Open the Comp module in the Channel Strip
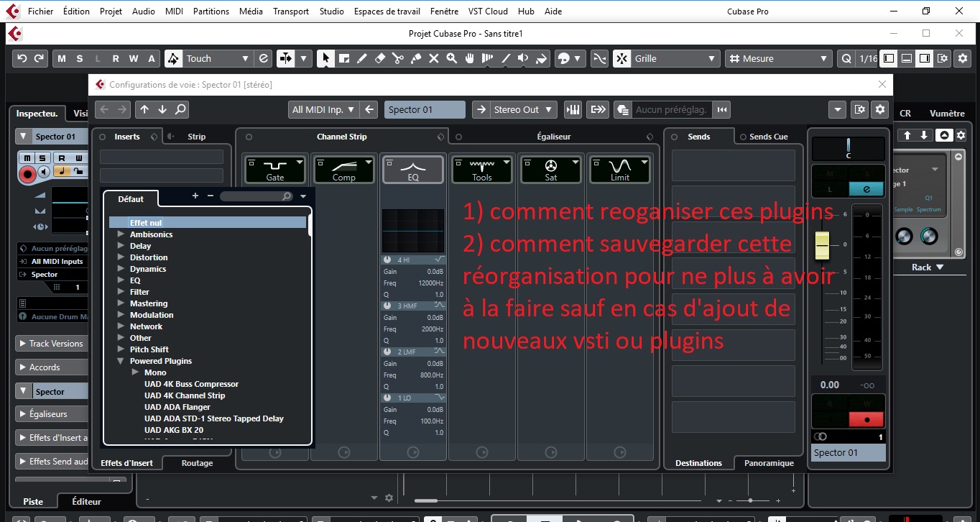The image size is (980, 522). [344, 170]
